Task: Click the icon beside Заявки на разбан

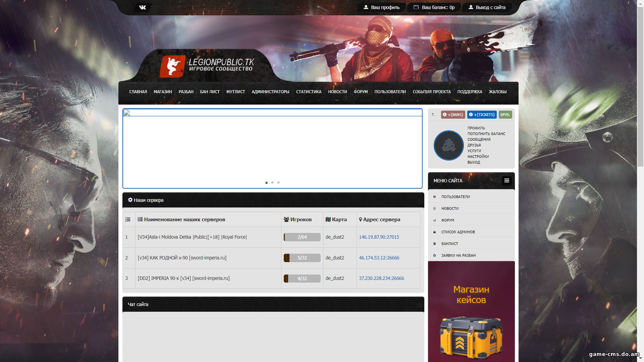Action: coord(434,255)
